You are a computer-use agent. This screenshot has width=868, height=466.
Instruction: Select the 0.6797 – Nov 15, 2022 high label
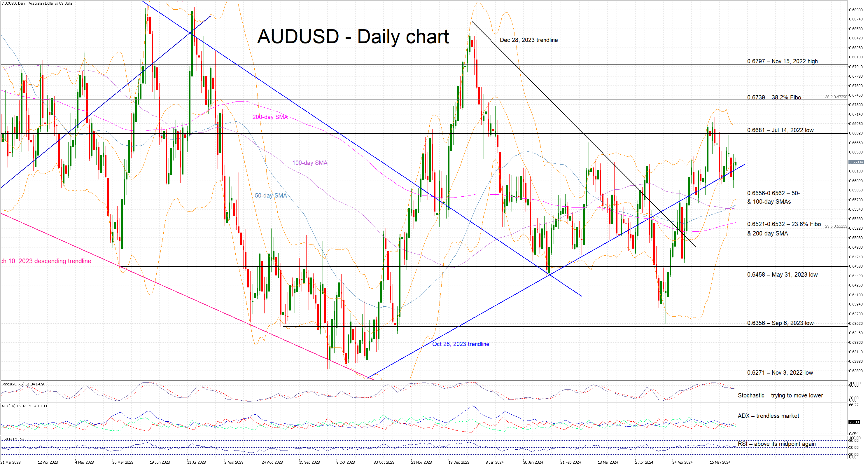[782, 61]
